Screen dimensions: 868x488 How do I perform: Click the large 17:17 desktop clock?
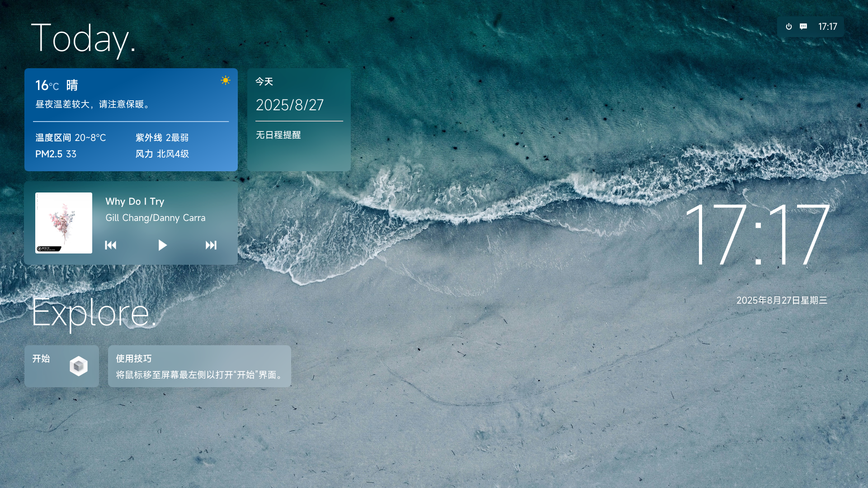point(757,234)
